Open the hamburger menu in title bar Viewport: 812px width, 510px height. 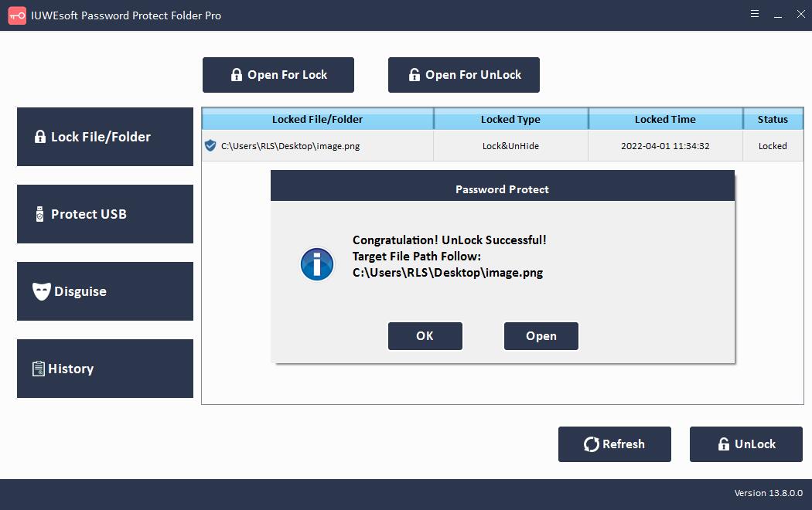coord(755,14)
